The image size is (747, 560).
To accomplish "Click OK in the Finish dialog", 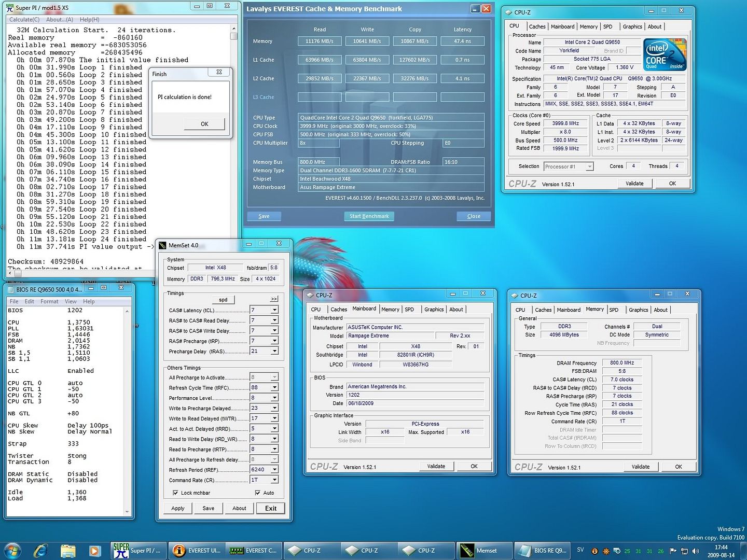I will tap(204, 124).
